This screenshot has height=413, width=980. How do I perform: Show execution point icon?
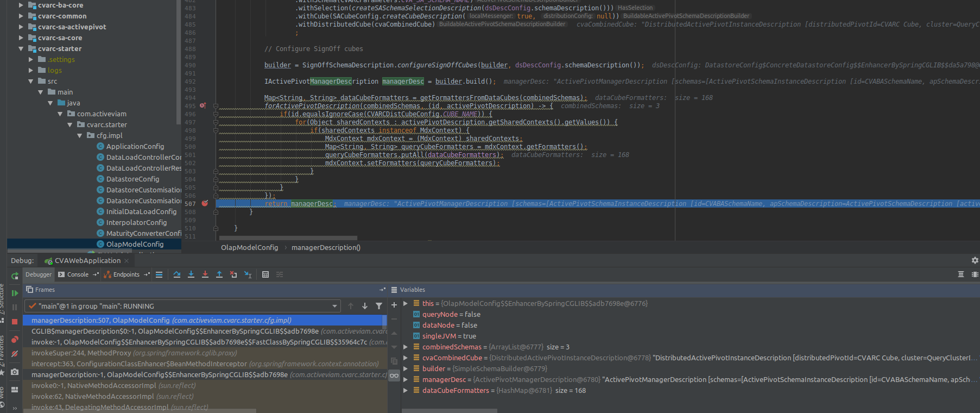click(159, 274)
